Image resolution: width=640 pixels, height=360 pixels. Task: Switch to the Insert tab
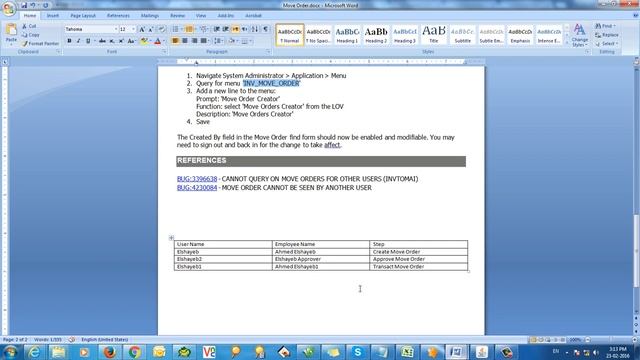(53, 16)
